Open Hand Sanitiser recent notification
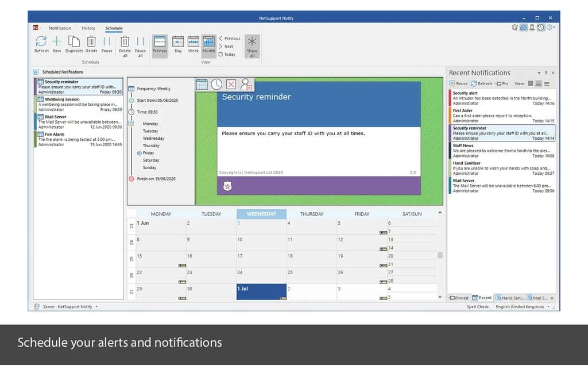Image resolution: width=588 pixels, height=368 pixels. pos(502,168)
